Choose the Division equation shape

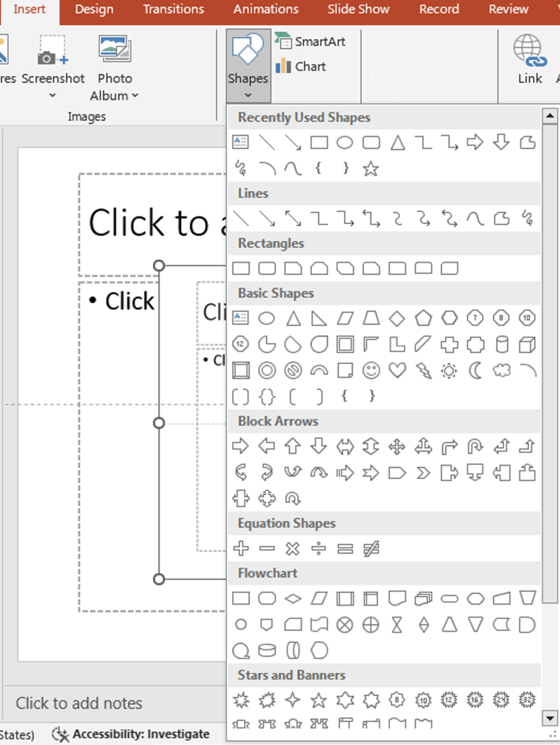pyautogui.click(x=319, y=548)
